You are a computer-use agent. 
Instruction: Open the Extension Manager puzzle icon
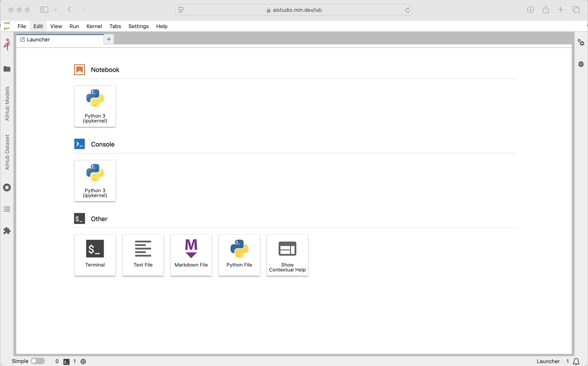coord(7,231)
